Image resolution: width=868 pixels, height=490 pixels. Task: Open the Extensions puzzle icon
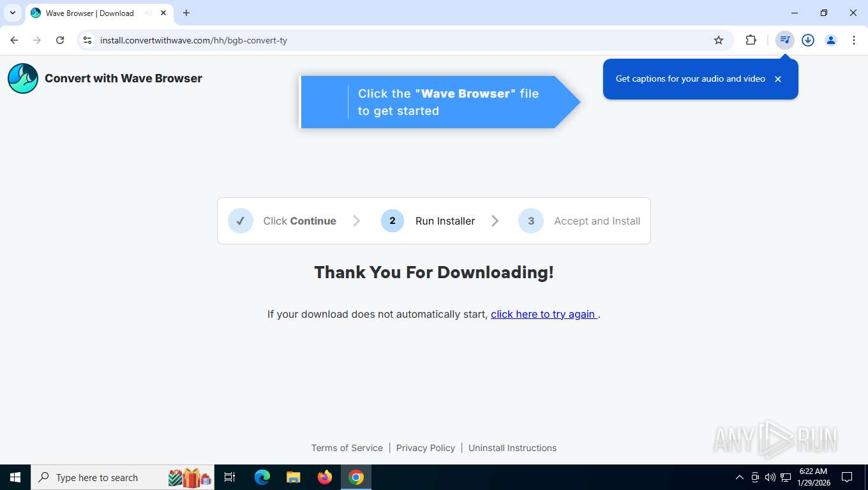pos(751,40)
